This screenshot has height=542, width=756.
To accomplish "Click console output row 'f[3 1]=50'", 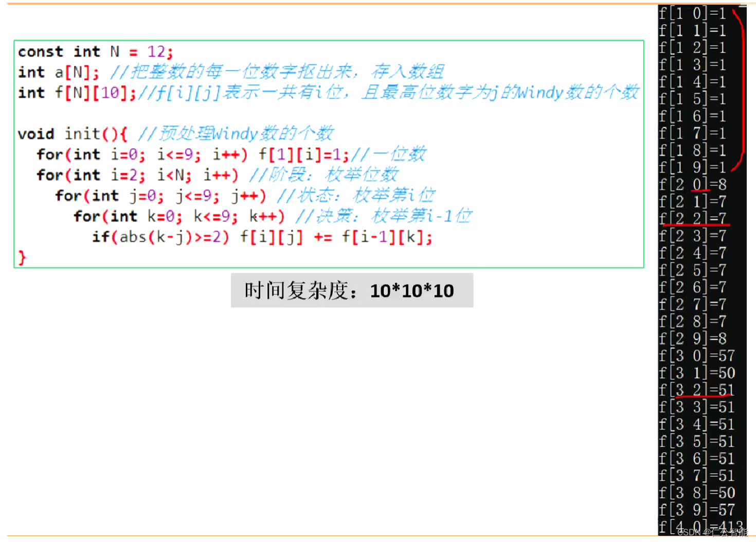I will point(697,373).
